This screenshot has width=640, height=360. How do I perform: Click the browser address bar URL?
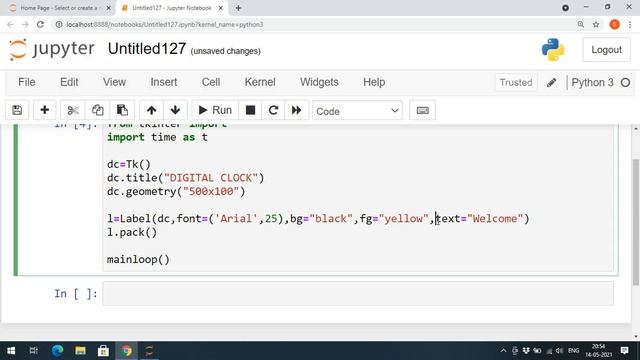click(x=164, y=24)
